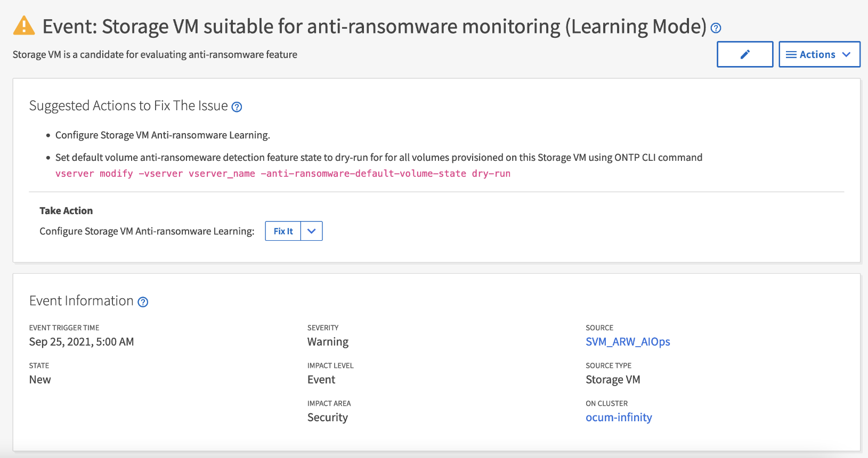Click the Suggested Actions to Fix The Issue heading
The image size is (868, 458).
(x=128, y=106)
